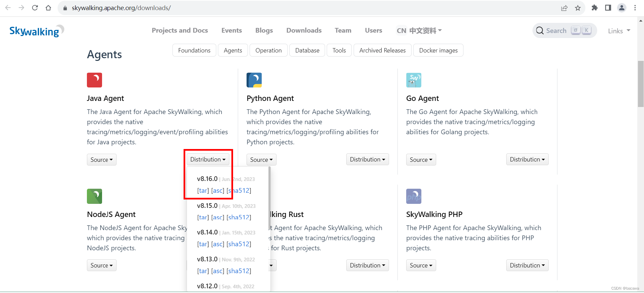The image size is (644, 293).
Task: Click the SkyWalking logo
Action: [x=37, y=31]
